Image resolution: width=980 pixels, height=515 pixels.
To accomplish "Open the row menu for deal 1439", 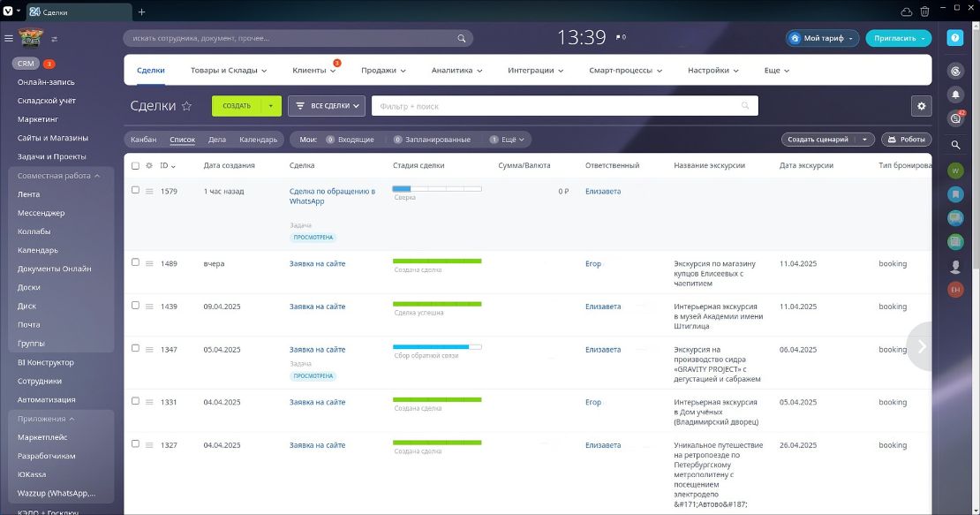I will pyautogui.click(x=149, y=307).
